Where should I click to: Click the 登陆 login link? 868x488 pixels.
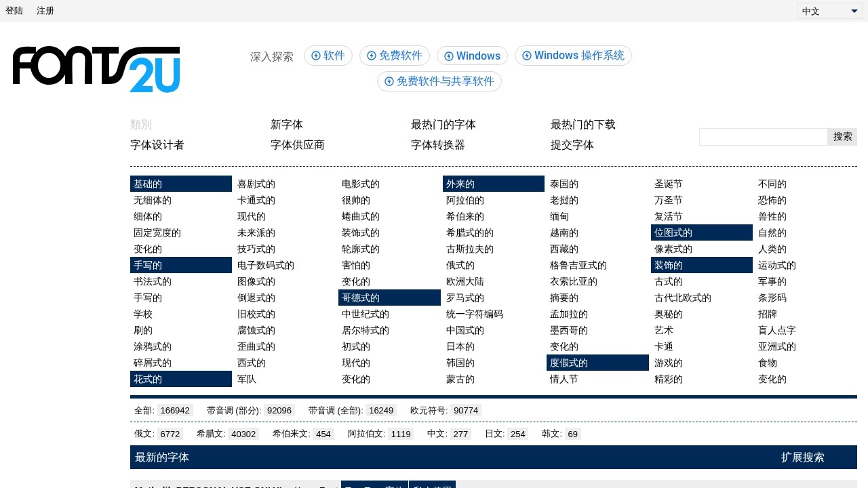[14, 11]
